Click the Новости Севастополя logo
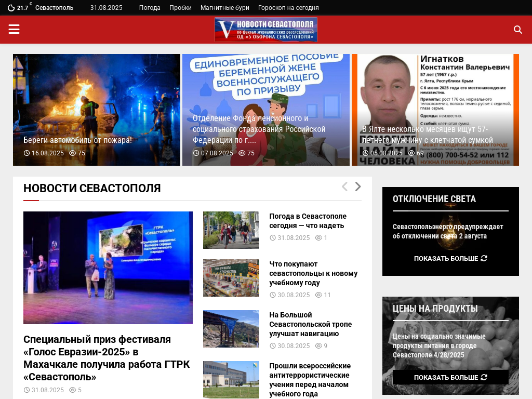532x399 pixels. [x=266, y=30]
